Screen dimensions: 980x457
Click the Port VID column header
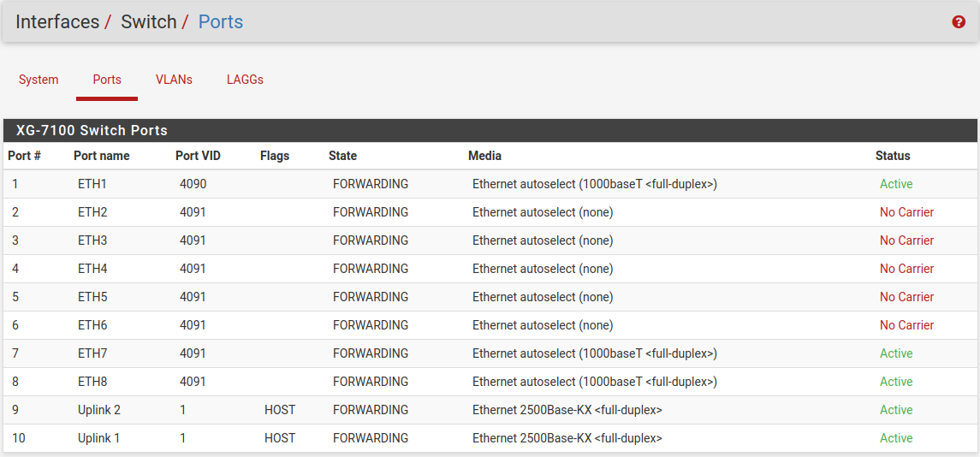coord(198,156)
